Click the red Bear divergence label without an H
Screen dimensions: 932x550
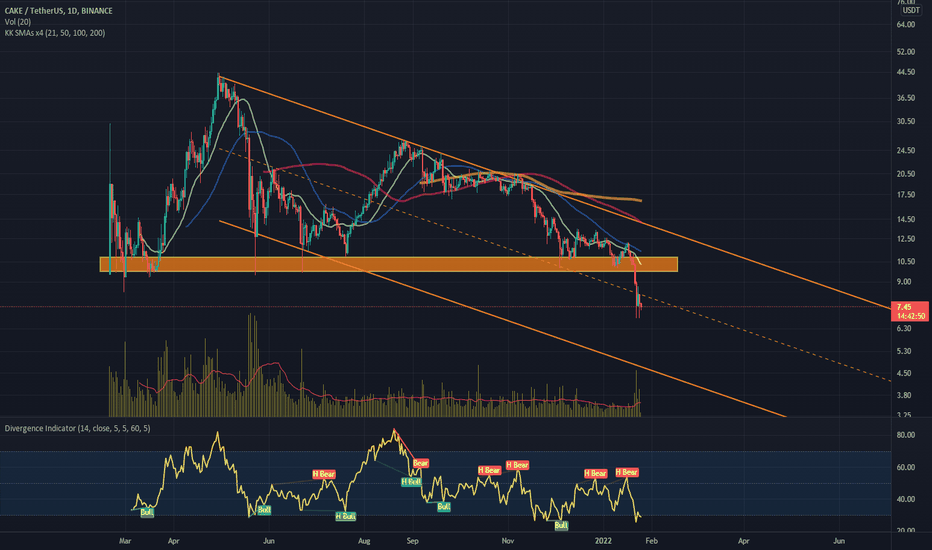coord(420,463)
